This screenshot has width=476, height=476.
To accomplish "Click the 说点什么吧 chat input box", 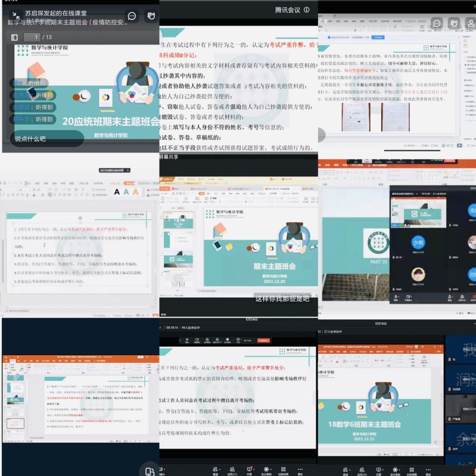I will [x=38, y=138].
